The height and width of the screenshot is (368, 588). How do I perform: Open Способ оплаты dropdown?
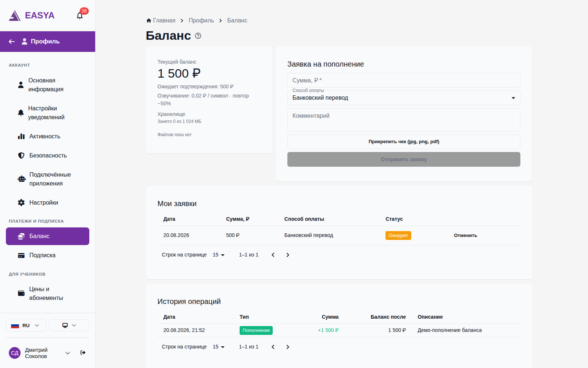(404, 98)
